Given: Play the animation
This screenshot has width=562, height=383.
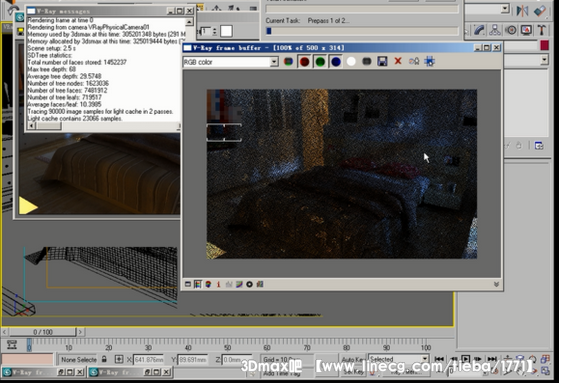Looking at the screenshot, I should click(466, 359).
